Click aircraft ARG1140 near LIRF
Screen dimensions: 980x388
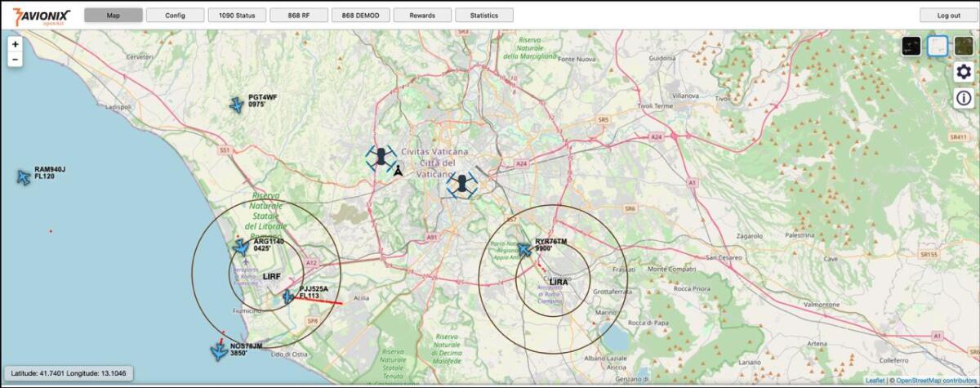(x=240, y=246)
